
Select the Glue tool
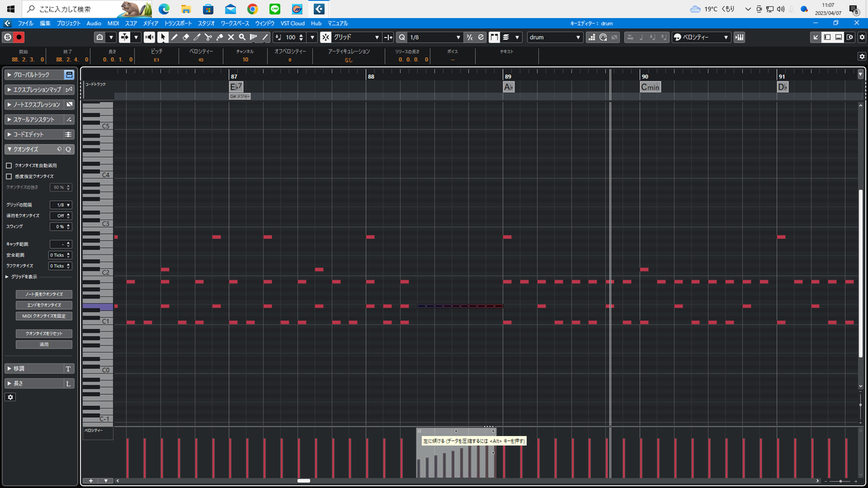(221, 37)
